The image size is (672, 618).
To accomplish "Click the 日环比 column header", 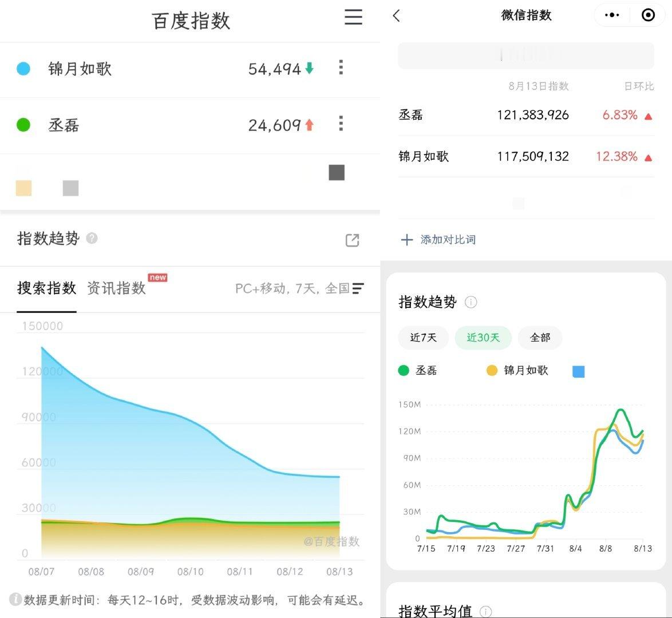I will [x=639, y=86].
